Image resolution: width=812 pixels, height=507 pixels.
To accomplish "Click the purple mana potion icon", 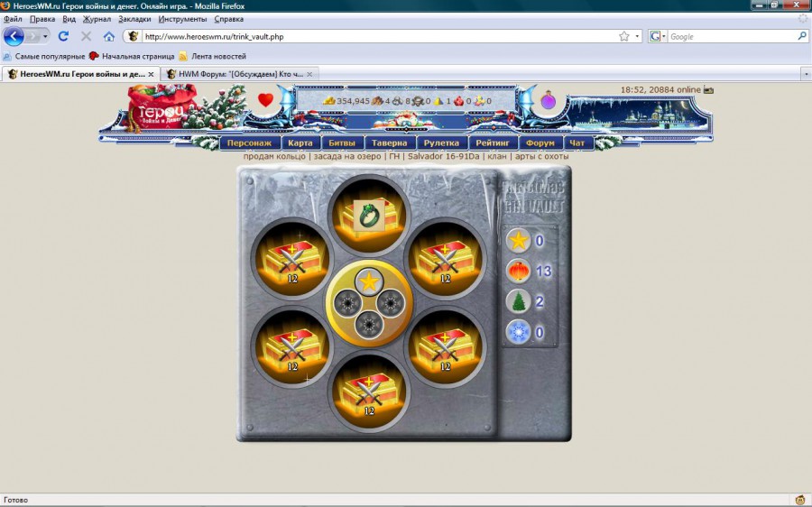I will pyautogui.click(x=548, y=101).
